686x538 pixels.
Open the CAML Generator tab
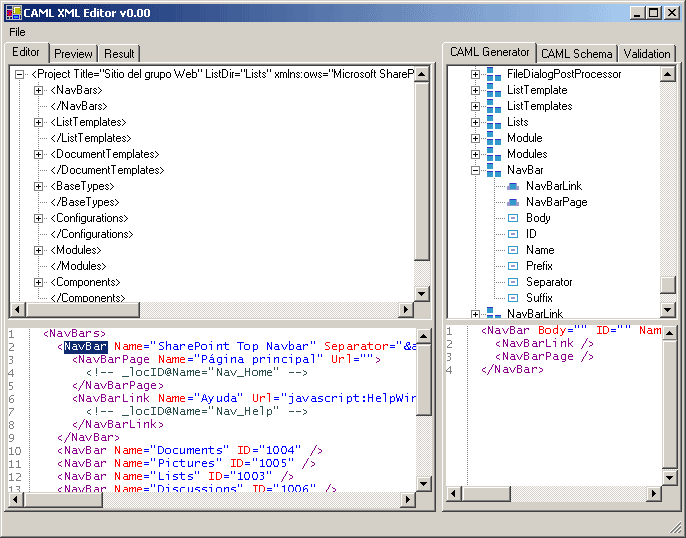click(x=490, y=52)
